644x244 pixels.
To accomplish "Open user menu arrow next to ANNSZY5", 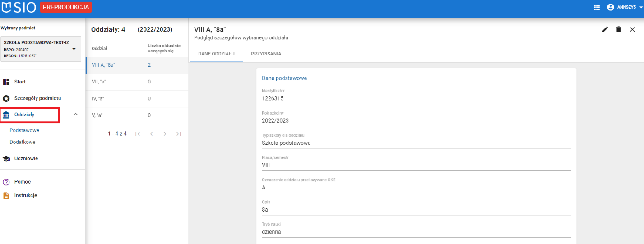I will click(641, 8).
